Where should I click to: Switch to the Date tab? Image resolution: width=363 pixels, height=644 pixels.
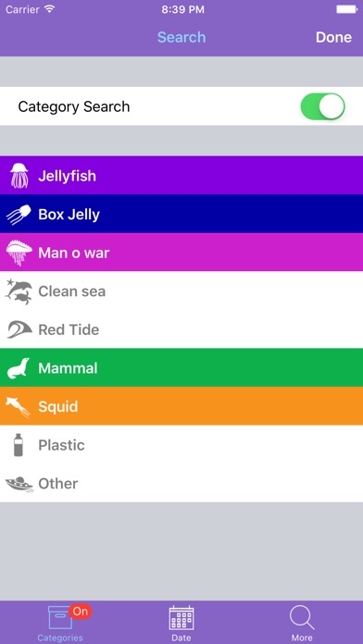pyautogui.click(x=181, y=624)
